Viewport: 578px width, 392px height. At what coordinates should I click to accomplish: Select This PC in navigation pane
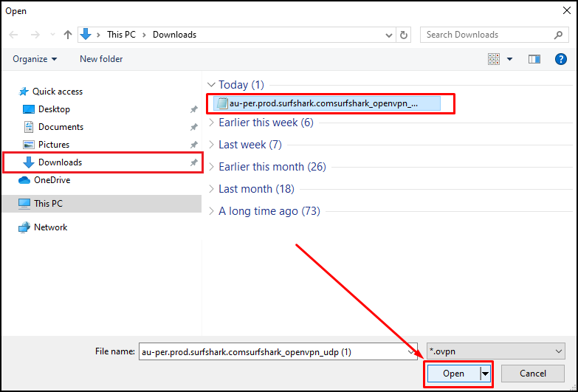pos(49,204)
